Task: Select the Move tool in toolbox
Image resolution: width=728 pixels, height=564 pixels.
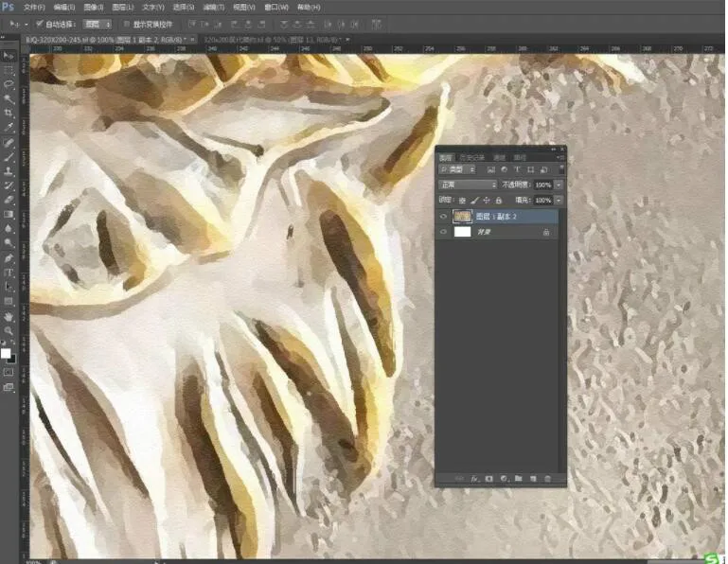Action: [x=9, y=56]
